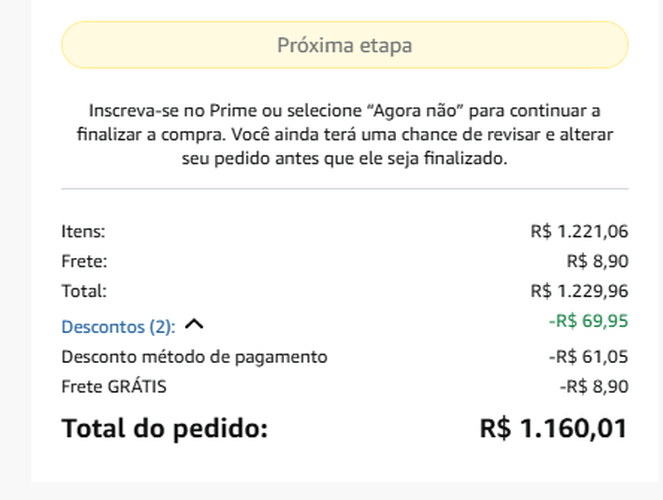The height and width of the screenshot is (500, 663).
Task: Click the Prime signup instruction paragraph
Action: pos(344,135)
